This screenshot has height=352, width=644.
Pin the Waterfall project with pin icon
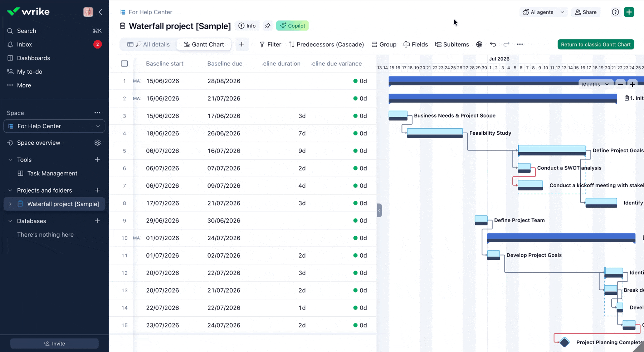click(x=268, y=26)
